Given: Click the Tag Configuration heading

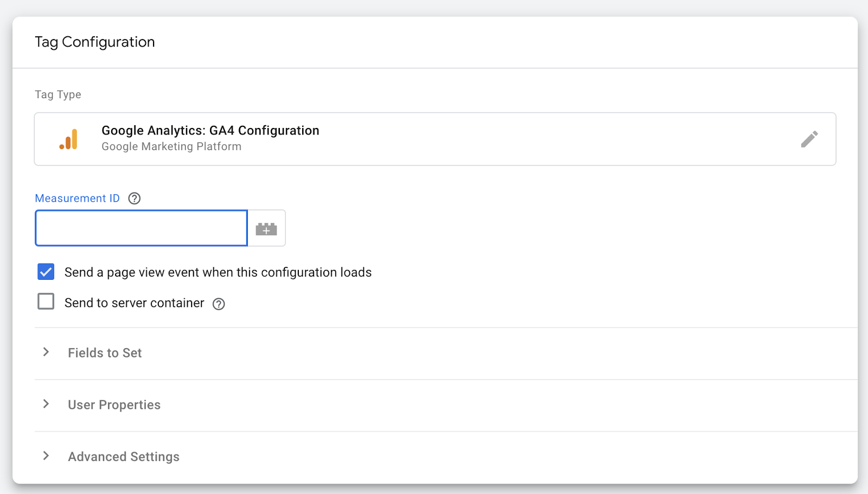Looking at the screenshot, I should point(95,42).
